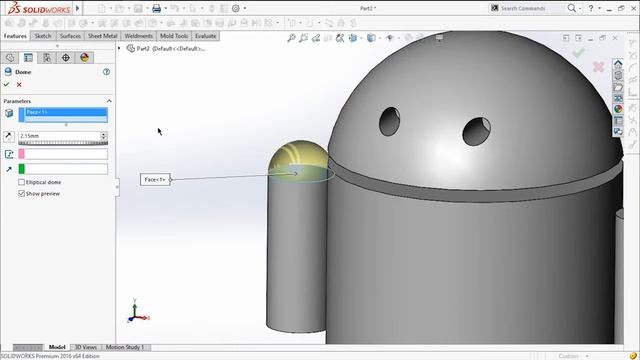Click the magnifier search button

(x=572, y=8)
